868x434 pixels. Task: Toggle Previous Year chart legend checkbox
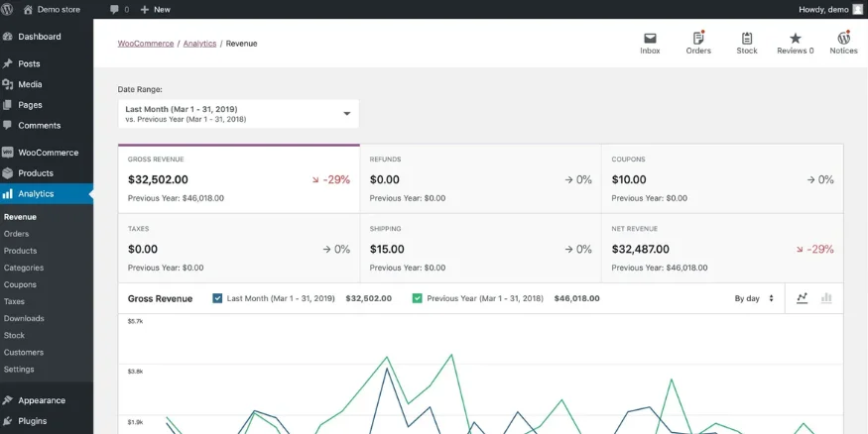(x=418, y=298)
